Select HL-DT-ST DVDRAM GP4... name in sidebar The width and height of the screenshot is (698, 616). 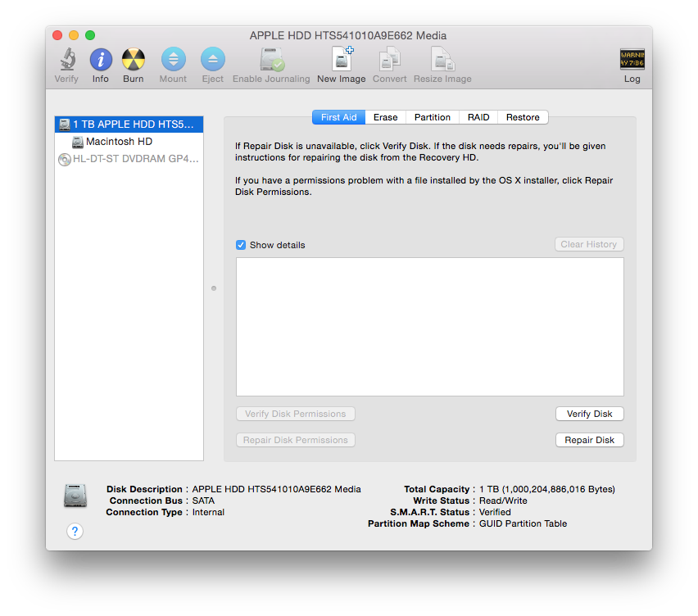click(x=136, y=159)
